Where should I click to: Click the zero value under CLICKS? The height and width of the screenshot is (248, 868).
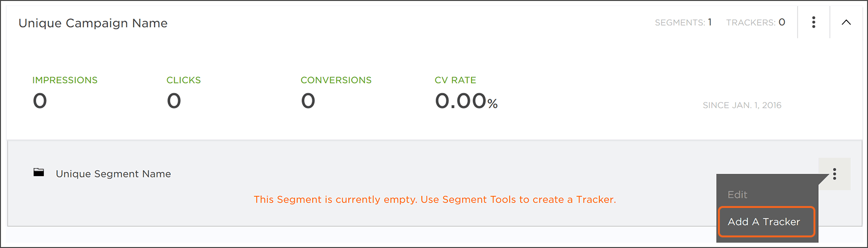tap(174, 101)
